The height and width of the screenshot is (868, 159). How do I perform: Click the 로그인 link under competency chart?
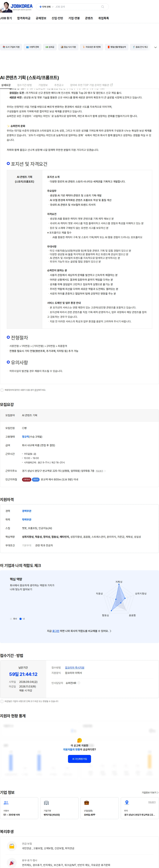click(x=56, y=631)
